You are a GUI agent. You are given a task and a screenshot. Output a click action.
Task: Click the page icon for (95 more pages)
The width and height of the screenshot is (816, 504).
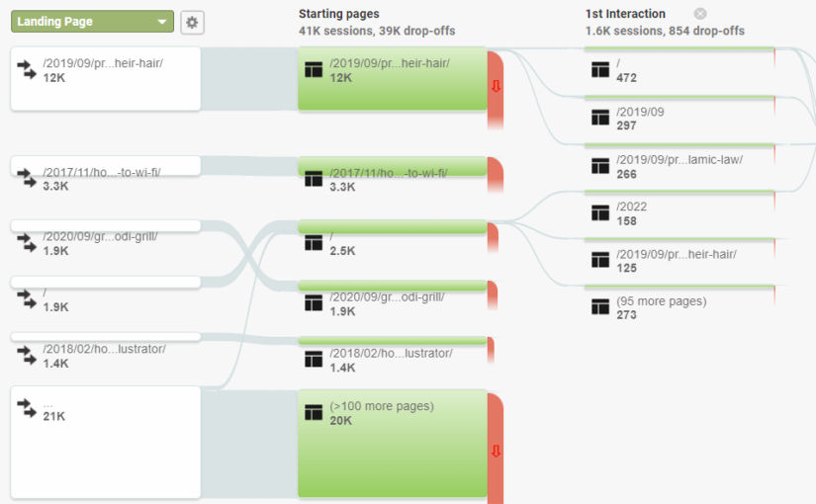pos(599,306)
